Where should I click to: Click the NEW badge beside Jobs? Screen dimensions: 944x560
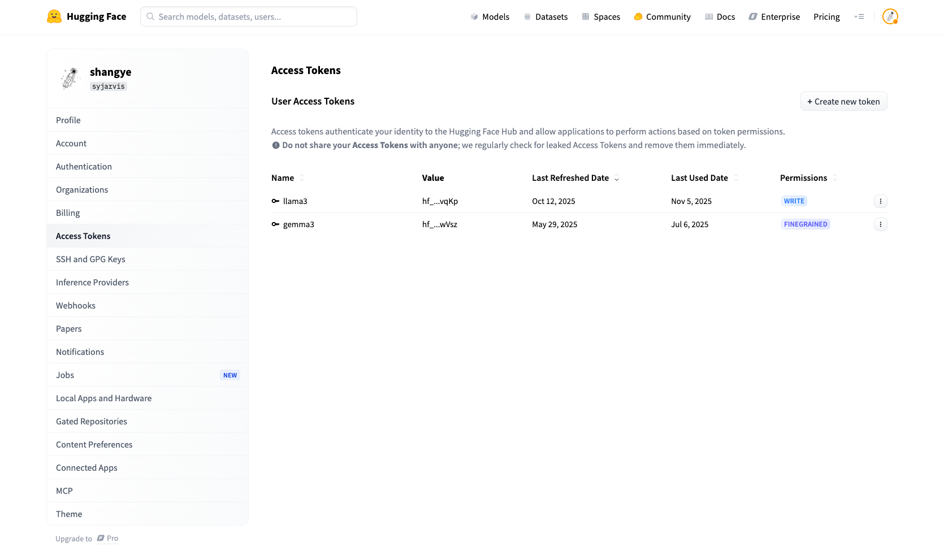[230, 375]
